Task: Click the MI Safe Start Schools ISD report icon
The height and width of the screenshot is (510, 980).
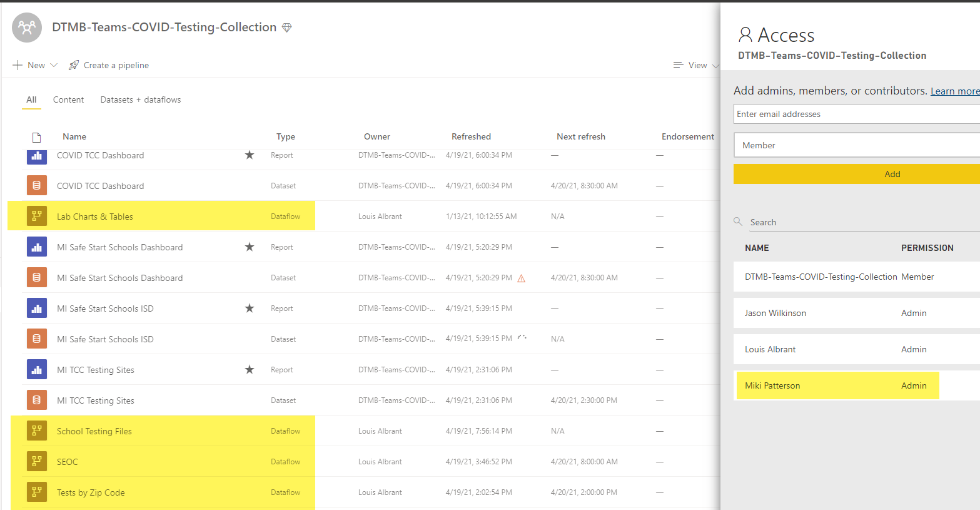Action: point(37,308)
